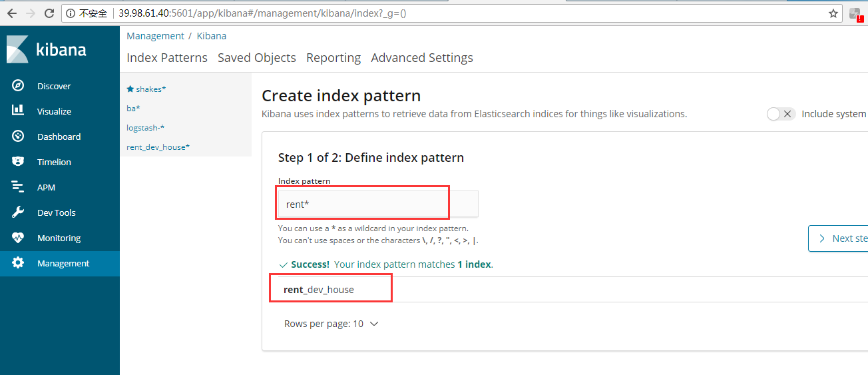Click the Kibana logo
Viewport: 868px width, 375px height.
(46, 49)
